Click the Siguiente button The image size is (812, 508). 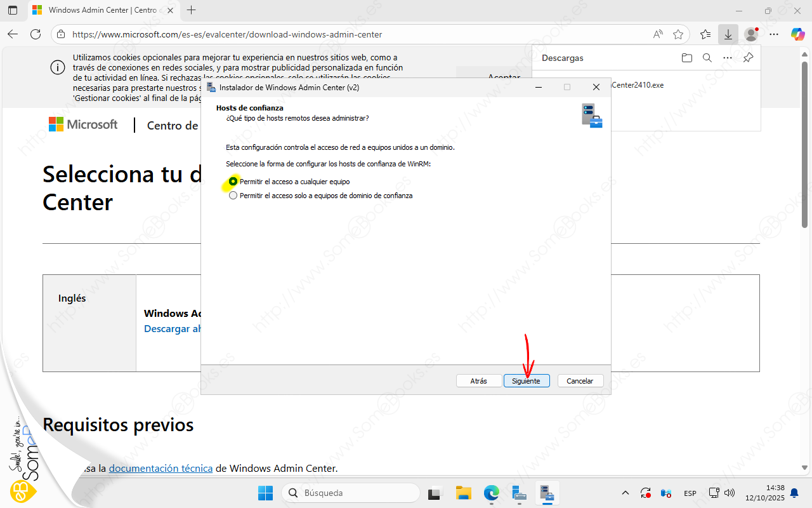526,381
